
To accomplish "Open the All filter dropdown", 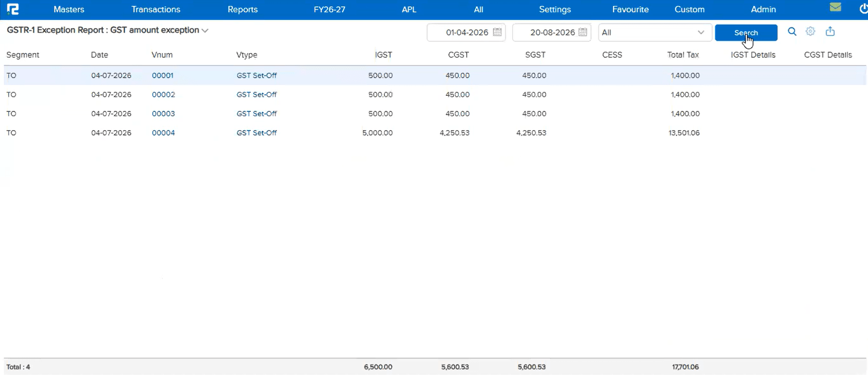I will point(655,32).
